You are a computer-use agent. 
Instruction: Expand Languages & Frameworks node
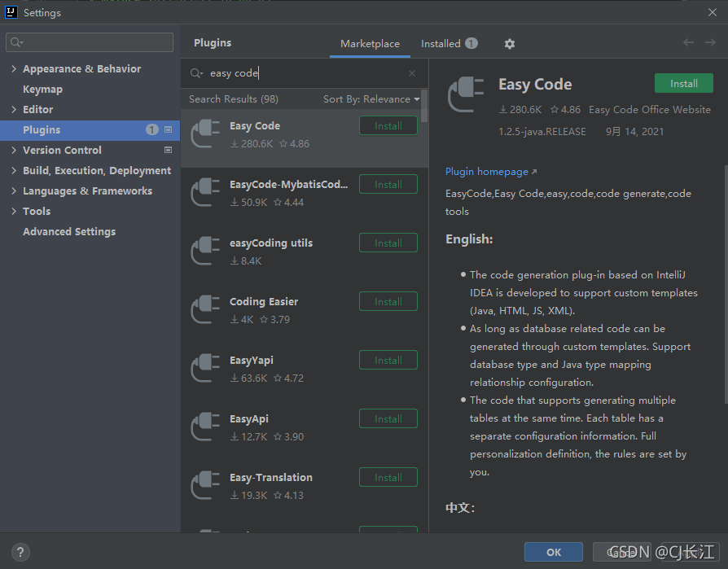pos(14,190)
